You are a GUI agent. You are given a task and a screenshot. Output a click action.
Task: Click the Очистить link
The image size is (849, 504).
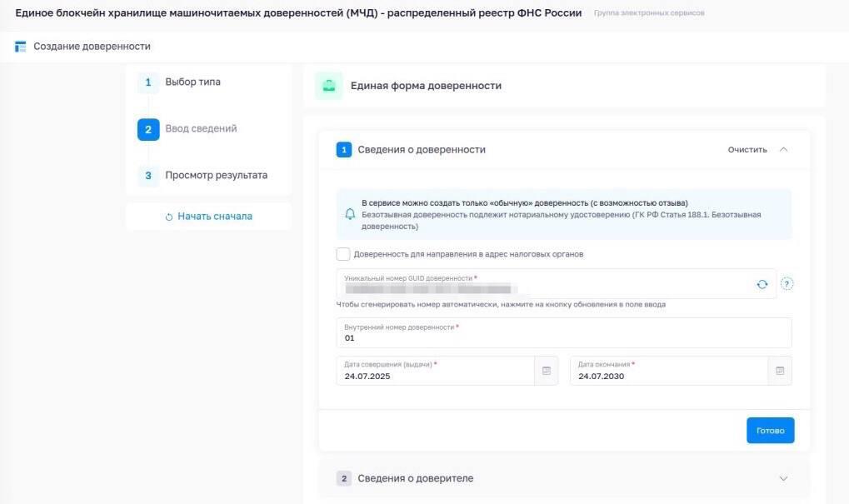point(747,149)
